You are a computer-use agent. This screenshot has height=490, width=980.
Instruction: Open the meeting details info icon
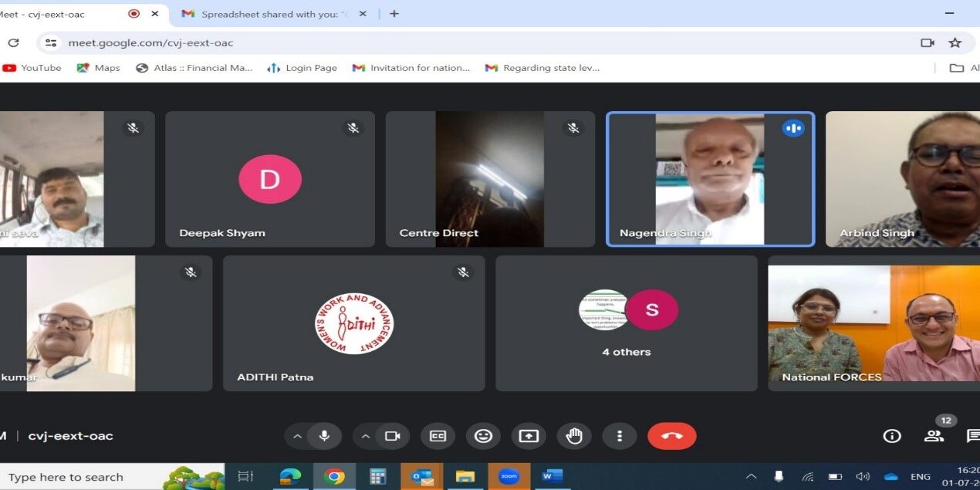892,436
